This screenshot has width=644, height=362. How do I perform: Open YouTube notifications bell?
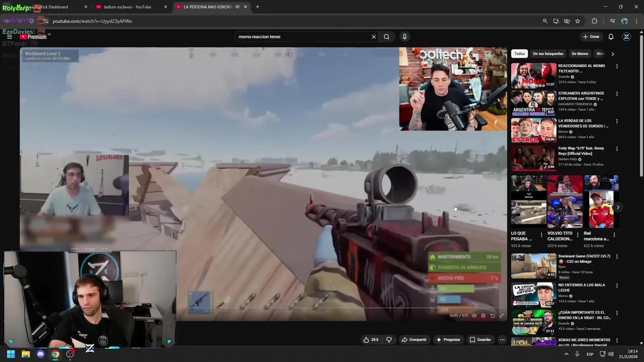[611, 37]
